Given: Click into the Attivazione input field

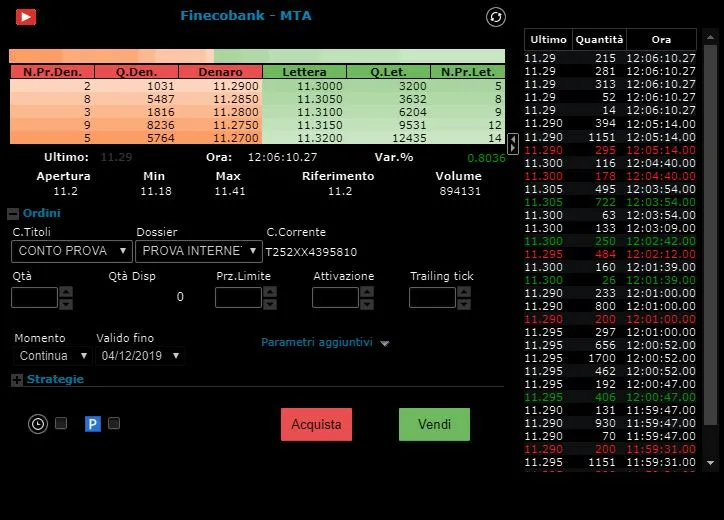Looking at the screenshot, I should click(x=335, y=297).
